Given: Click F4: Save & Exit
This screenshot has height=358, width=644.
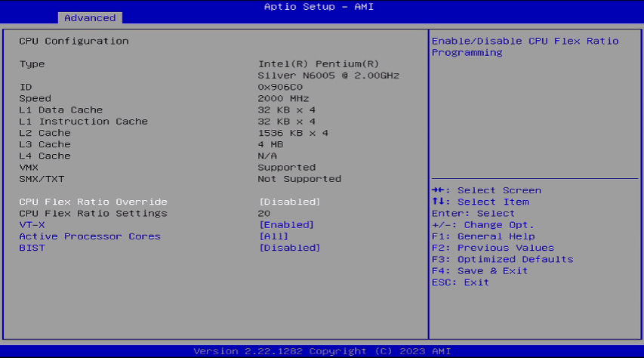Looking at the screenshot, I should pyautogui.click(x=479, y=271).
